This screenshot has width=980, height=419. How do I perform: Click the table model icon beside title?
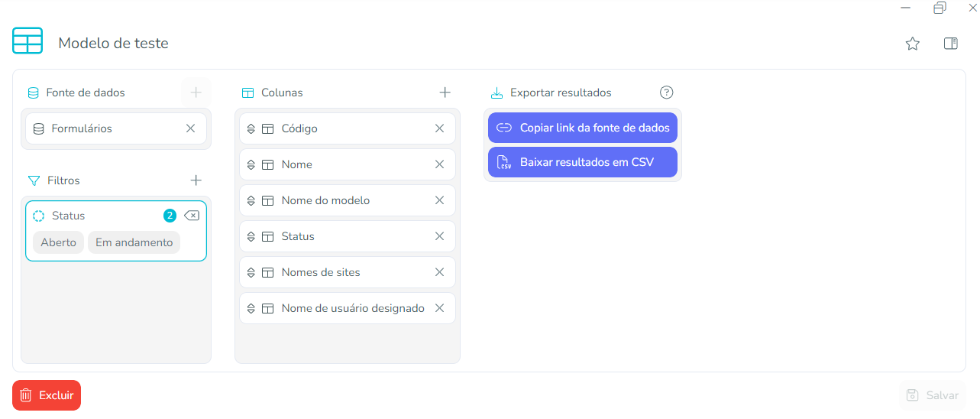click(x=27, y=41)
